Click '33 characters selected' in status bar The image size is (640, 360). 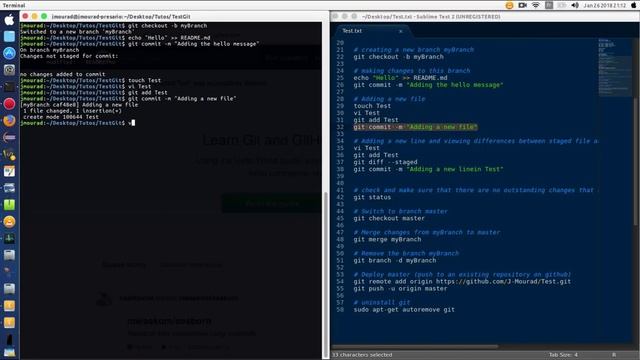point(362,355)
